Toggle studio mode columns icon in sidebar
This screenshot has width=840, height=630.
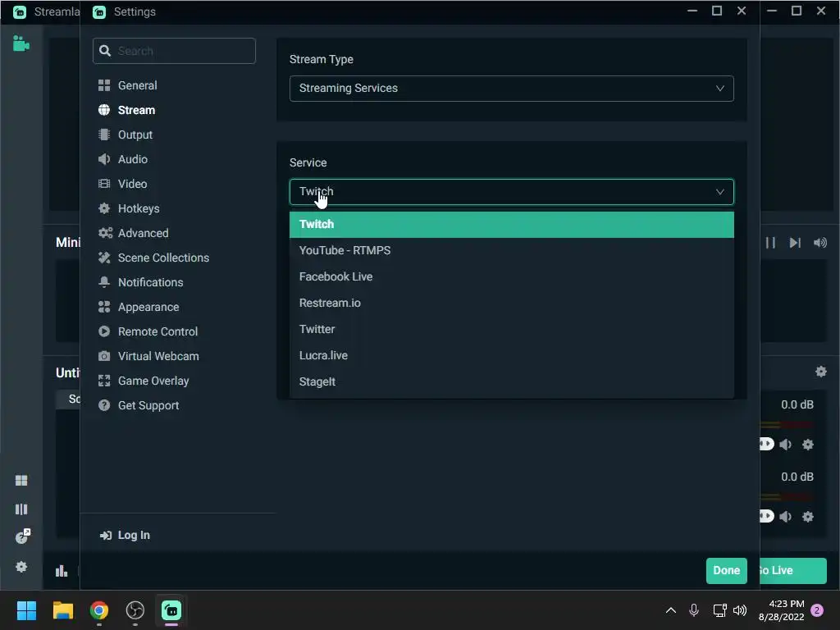pyautogui.click(x=21, y=509)
